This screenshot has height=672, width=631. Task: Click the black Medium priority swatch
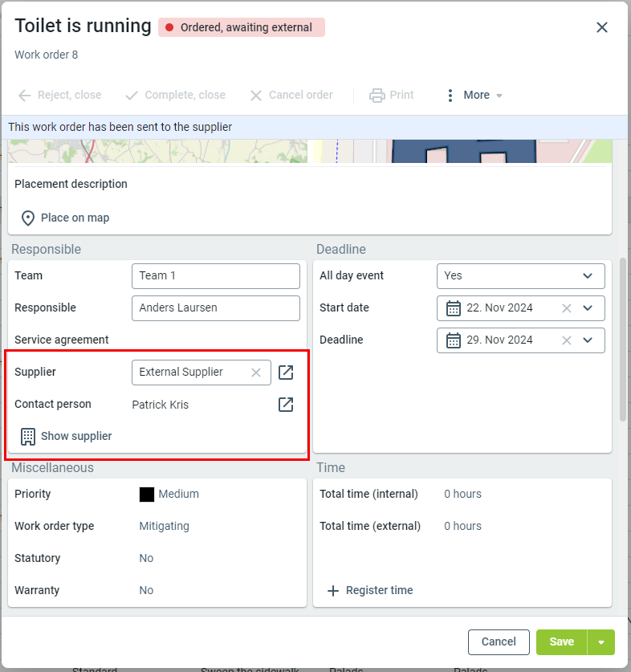(147, 495)
